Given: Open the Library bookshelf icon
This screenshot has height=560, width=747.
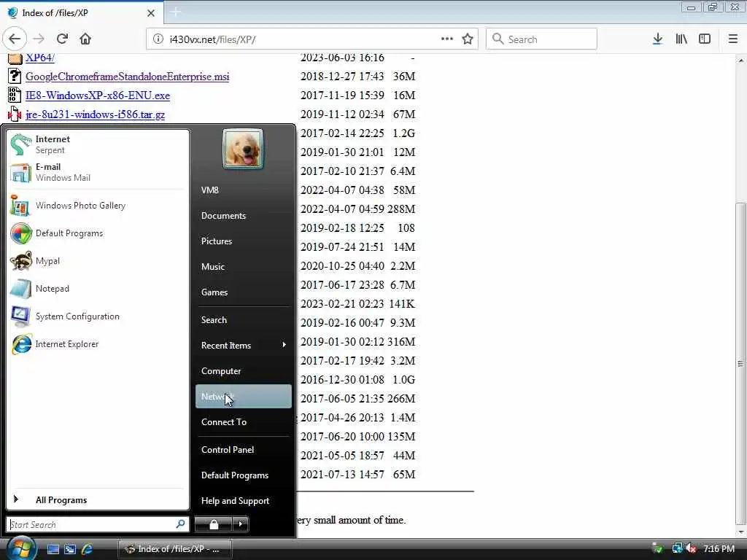Looking at the screenshot, I should 681,39.
